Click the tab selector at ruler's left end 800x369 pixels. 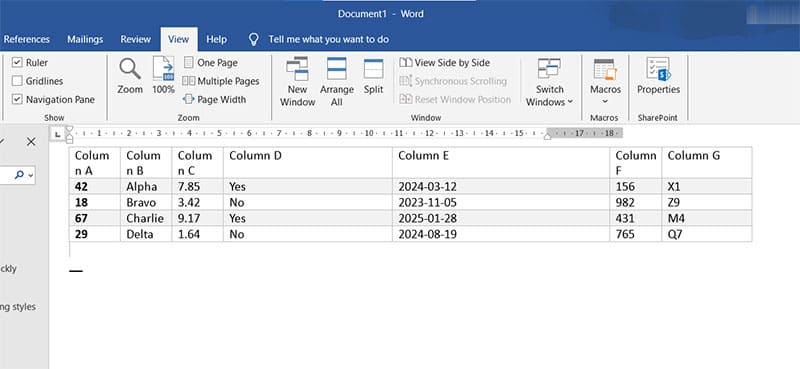[58, 134]
